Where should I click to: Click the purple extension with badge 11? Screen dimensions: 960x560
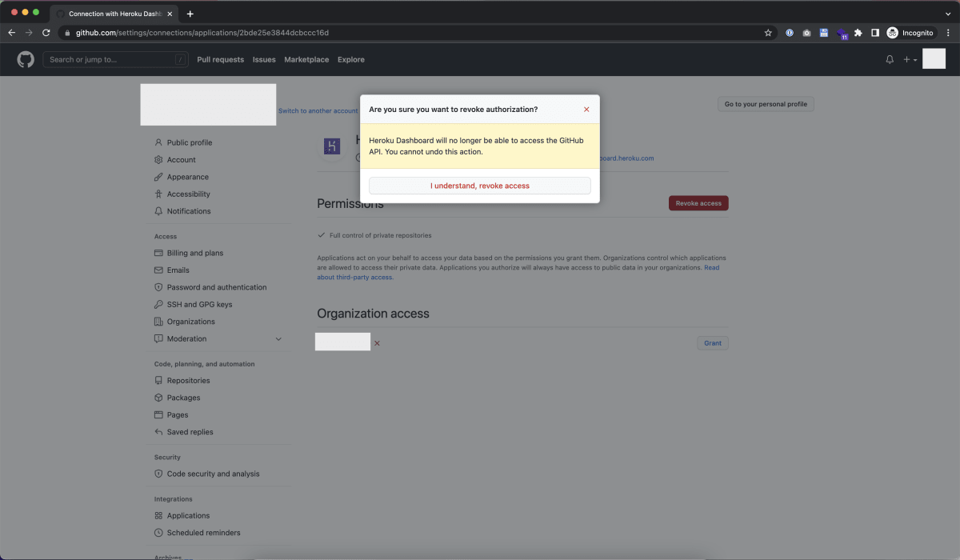click(x=842, y=34)
